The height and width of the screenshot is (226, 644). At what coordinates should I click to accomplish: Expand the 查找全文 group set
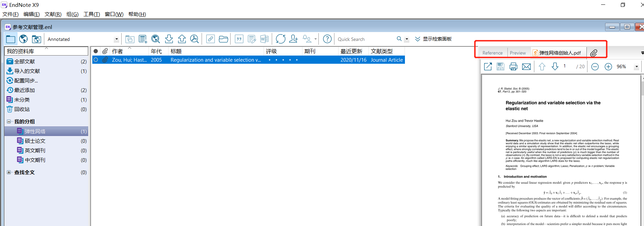(9, 172)
